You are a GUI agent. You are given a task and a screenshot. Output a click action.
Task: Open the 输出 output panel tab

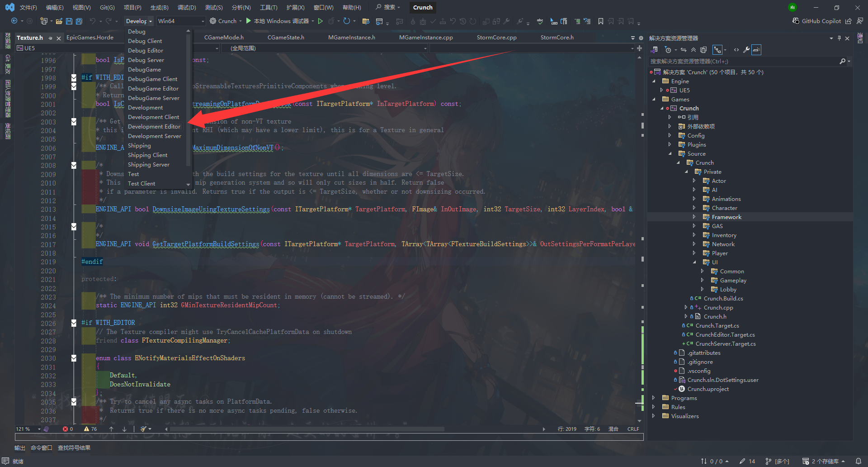[x=20, y=448]
